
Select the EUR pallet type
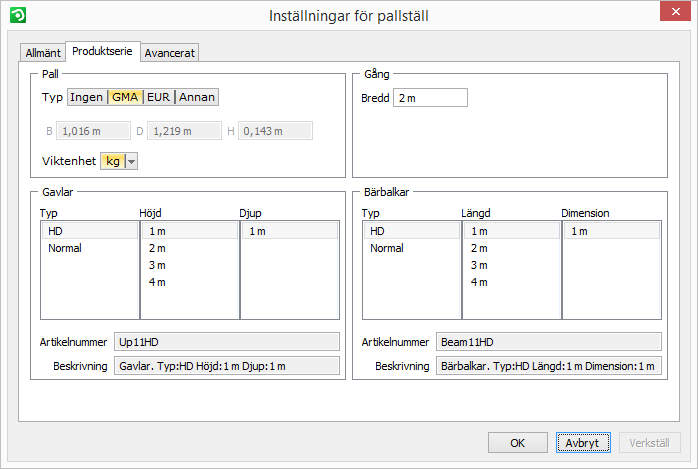pos(158,97)
